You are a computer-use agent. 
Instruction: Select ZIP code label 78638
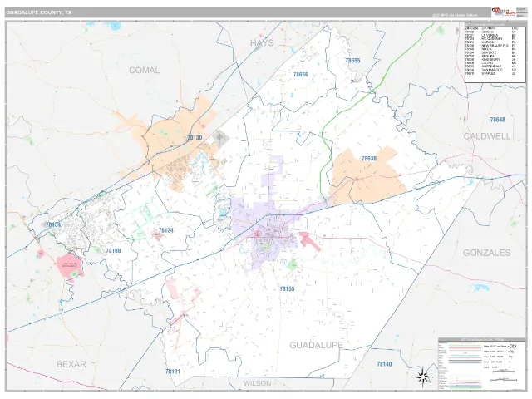point(369,159)
